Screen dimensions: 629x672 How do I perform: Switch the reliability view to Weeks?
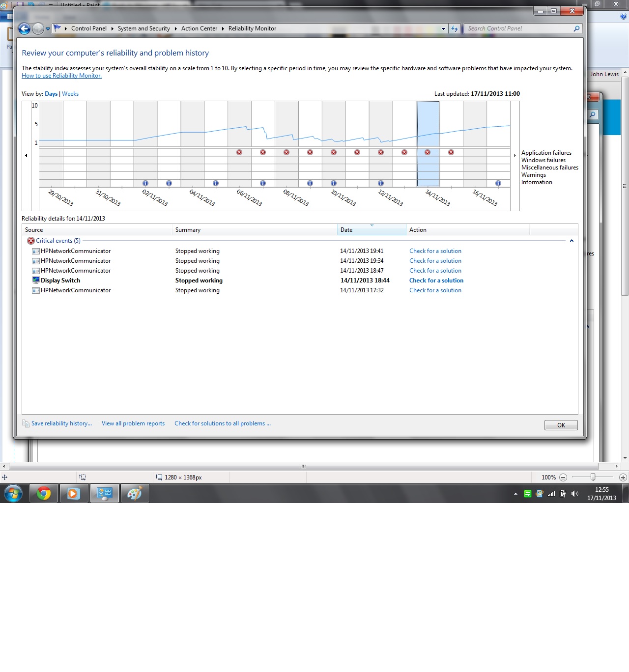pyautogui.click(x=70, y=93)
